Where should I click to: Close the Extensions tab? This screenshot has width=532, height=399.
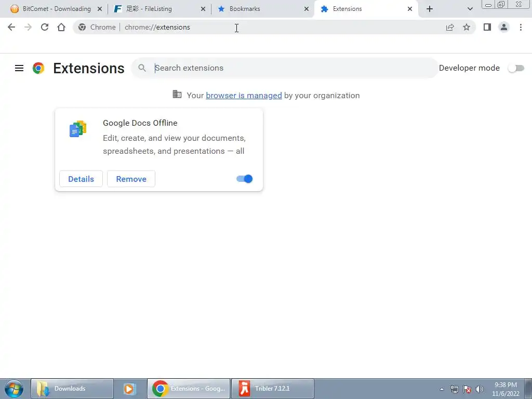coord(410,9)
